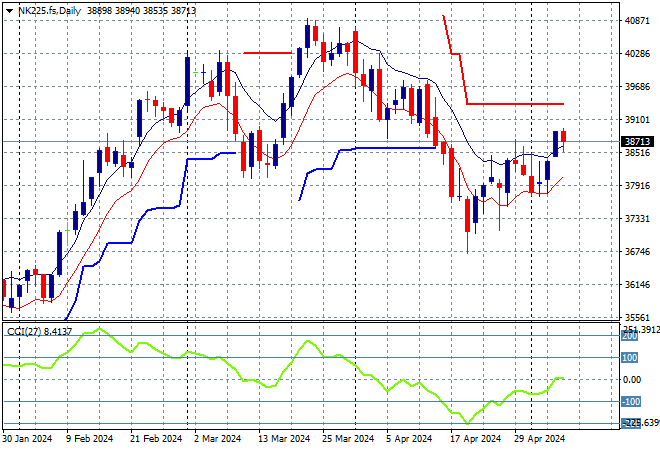
Task: Click the 5 Apr 2024 date label
Action: (409, 439)
